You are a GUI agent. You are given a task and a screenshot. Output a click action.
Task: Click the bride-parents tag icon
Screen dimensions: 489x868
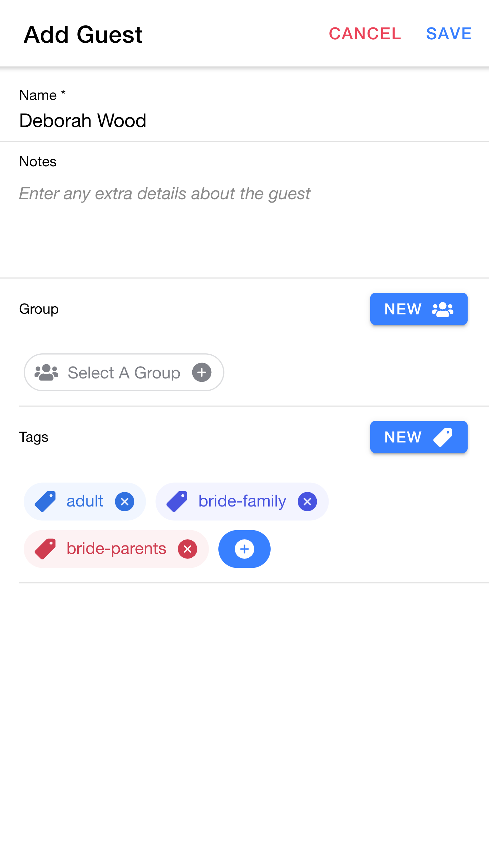(x=45, y=549)
